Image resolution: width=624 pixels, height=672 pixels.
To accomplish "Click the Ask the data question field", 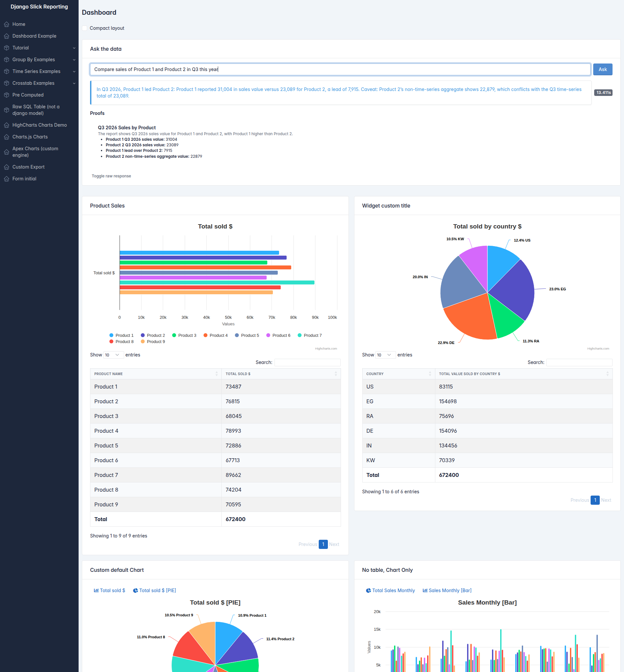I will coord(340,69).
